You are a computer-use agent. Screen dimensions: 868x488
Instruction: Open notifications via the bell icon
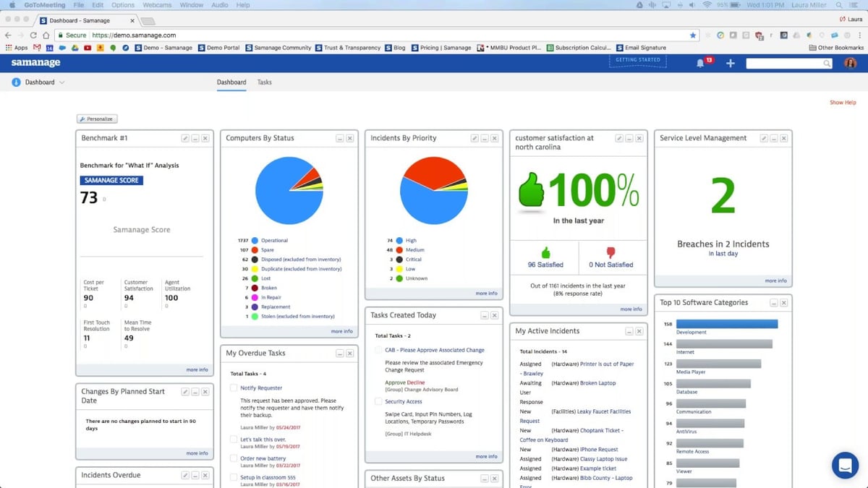[x=700, y=63]
